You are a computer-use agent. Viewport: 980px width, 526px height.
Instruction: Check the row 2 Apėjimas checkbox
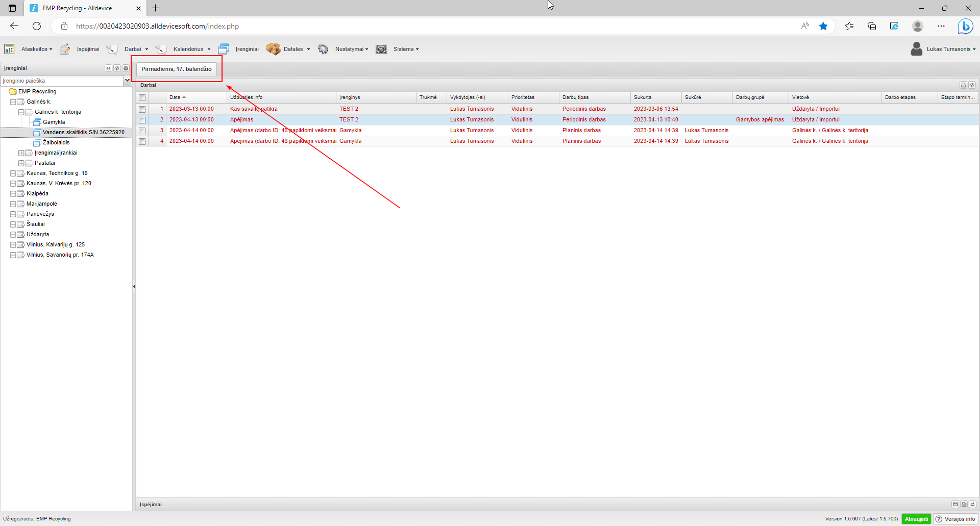[142, 120]
